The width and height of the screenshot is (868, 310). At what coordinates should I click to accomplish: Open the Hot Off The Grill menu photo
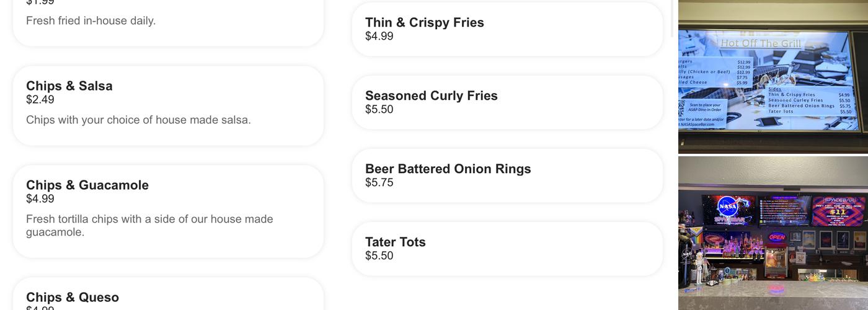773,77
